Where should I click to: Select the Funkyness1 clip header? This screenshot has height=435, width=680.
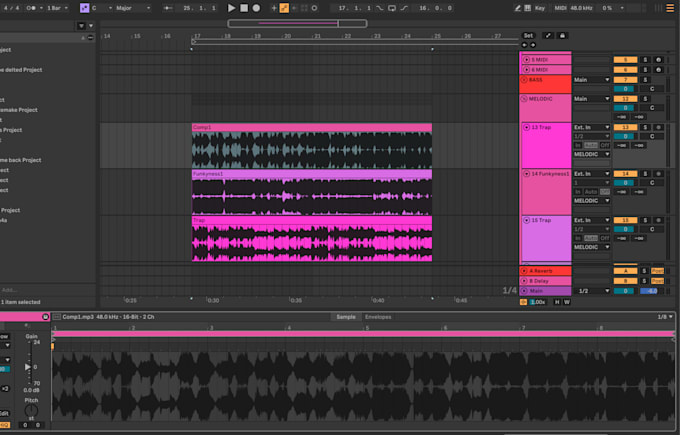pyautogui.click(x=312, y=174)
